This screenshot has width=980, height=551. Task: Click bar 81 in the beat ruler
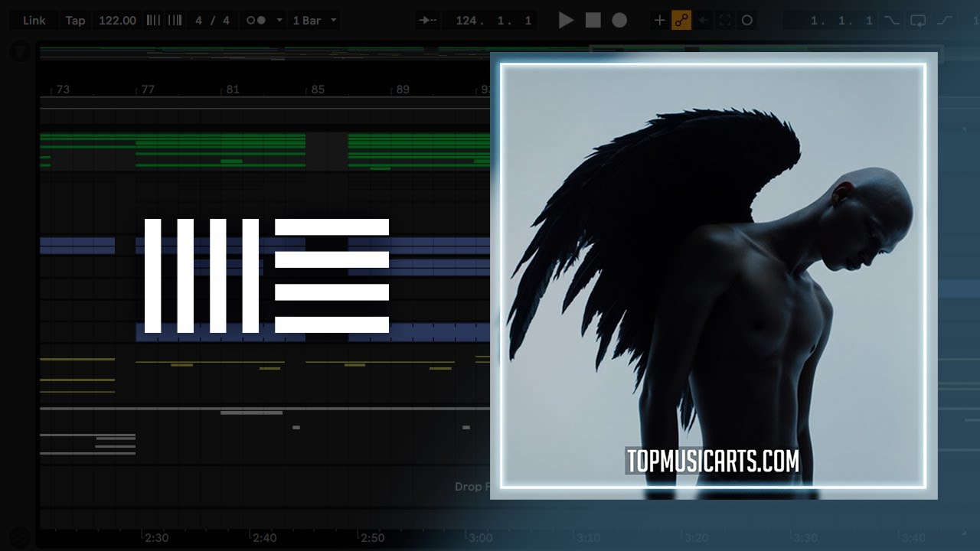[233, 90]
